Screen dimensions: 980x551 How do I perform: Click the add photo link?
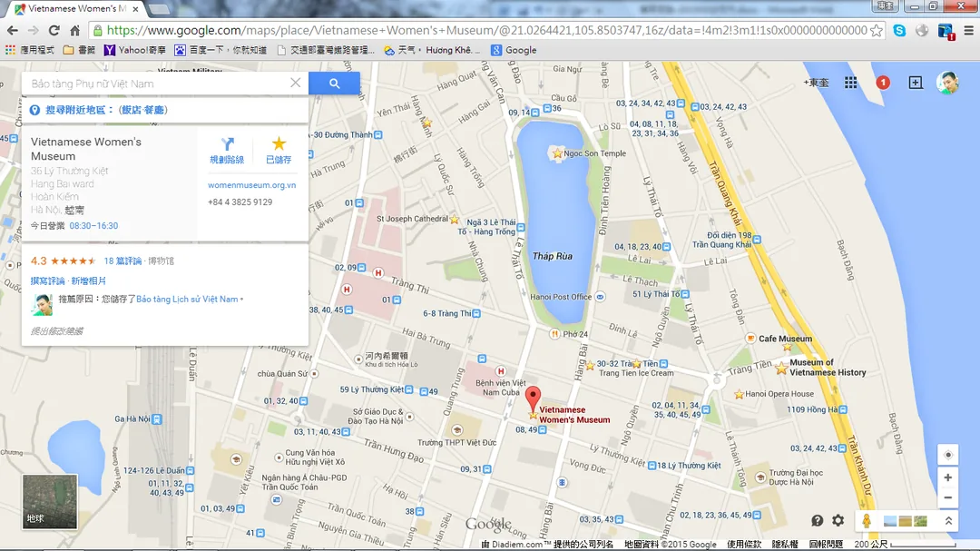tap(89, 280)
